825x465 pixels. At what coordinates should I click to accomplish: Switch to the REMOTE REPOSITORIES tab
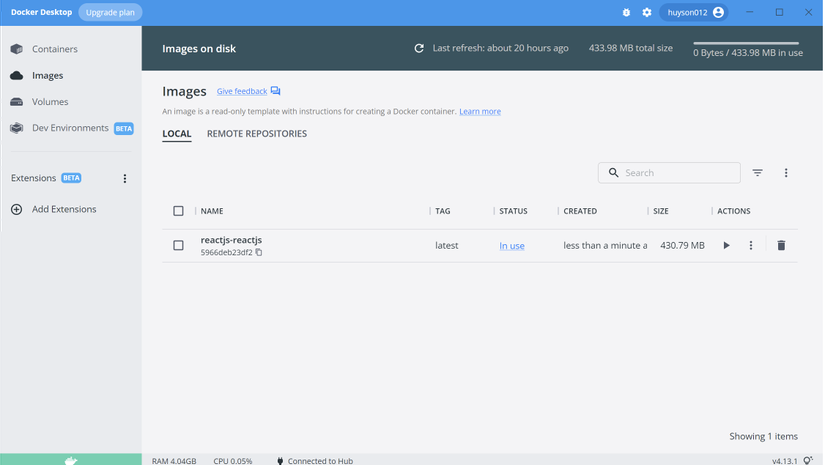(x=257, y=134)
